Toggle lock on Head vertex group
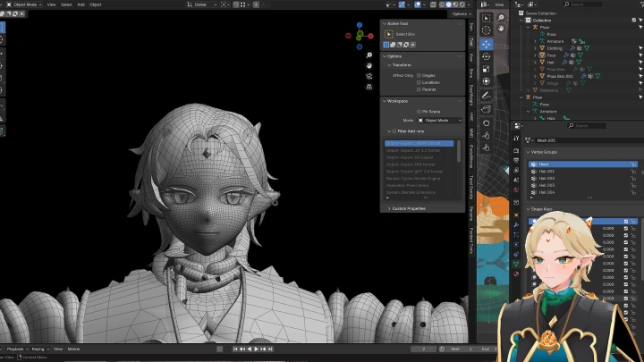 click(x=633, y=164)
